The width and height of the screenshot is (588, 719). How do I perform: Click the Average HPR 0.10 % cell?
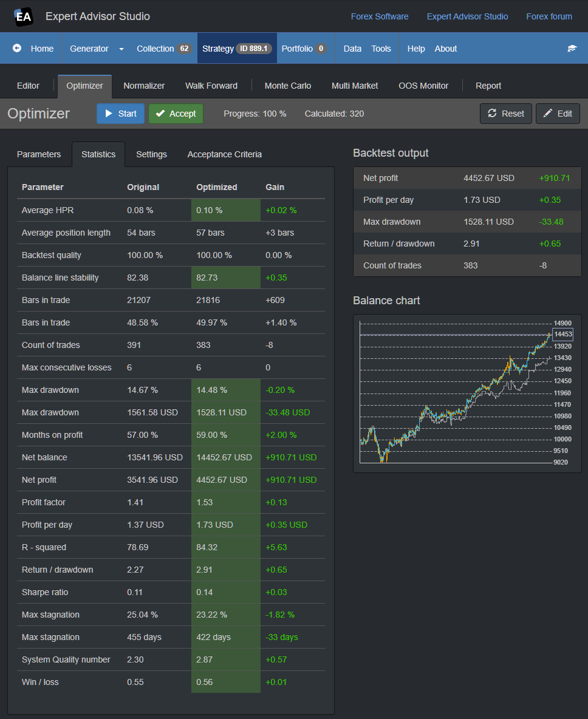(x=225, y=210)
